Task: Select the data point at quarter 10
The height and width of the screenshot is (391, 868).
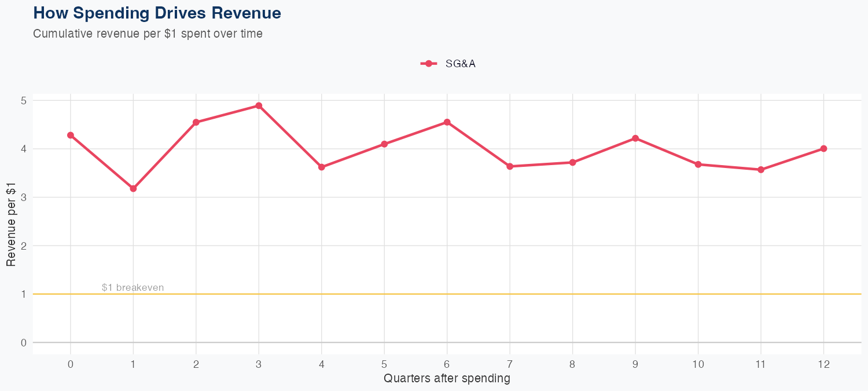Action: tap(698, 165)
